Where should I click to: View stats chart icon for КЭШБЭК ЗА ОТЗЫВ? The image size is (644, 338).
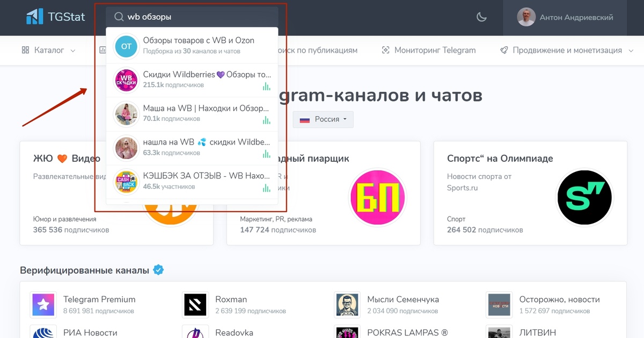[x=266, y=188]
